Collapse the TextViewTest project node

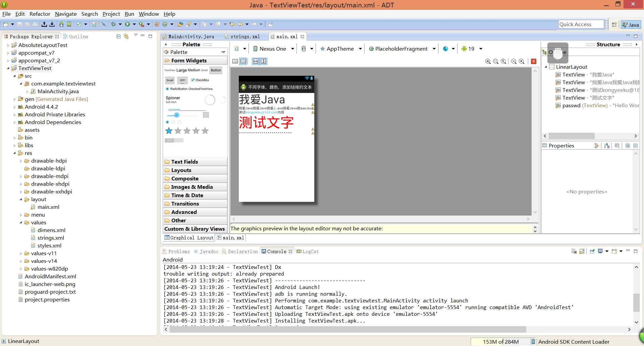pos(8,68)
